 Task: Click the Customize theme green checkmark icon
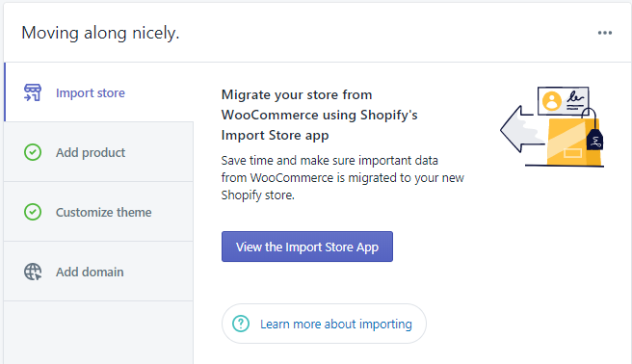pyautogui.click(x=33, y=212)
